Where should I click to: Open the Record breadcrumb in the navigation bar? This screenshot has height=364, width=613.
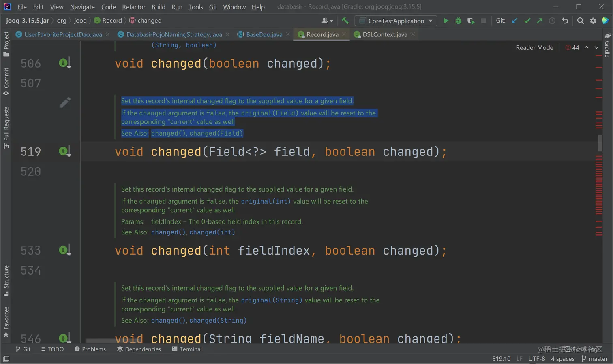(x=108, y=20)
